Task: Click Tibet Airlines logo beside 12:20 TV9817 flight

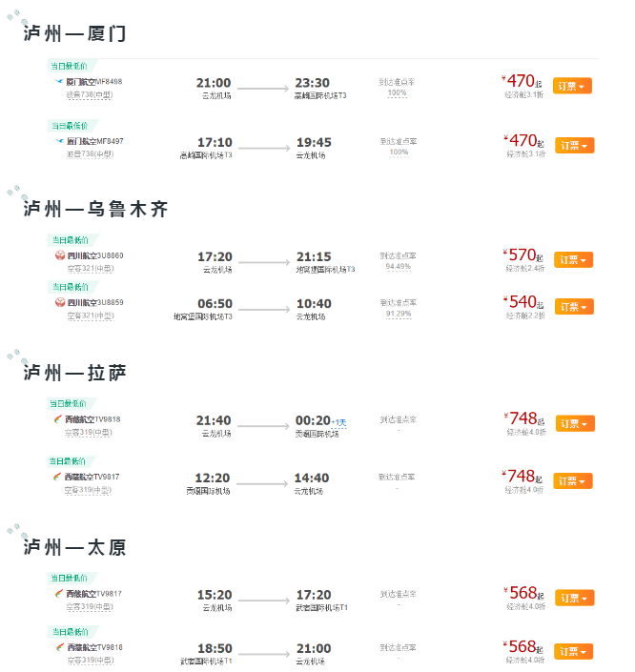Action: coord(57,477)
